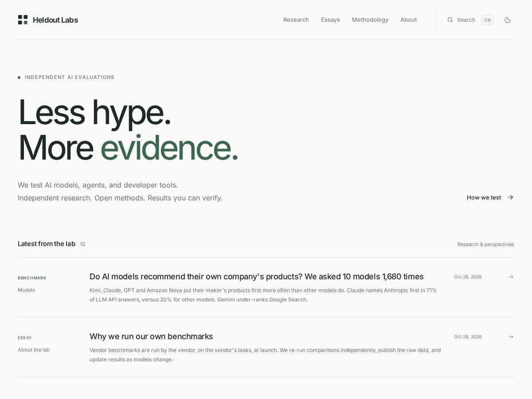The image size is (532, 399).
Task: Open the Research menu item
Action: 296,20
